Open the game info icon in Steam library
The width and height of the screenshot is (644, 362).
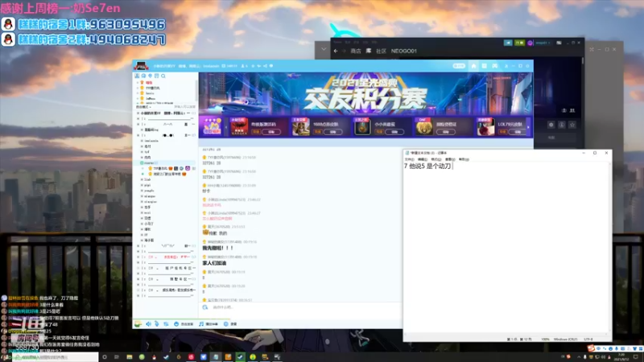[x=561, y=125]
